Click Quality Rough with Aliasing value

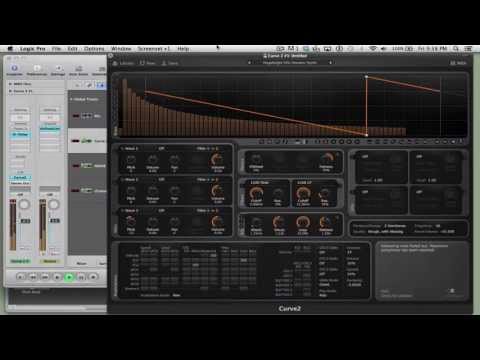pyautogui.click(x=387, y=231)
